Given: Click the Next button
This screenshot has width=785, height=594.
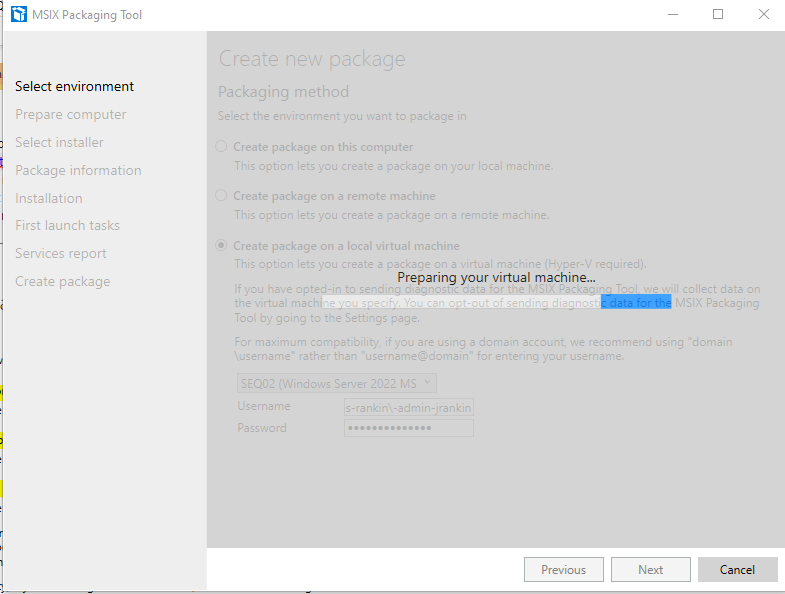Looking at the screenshot, I should 650,570.
